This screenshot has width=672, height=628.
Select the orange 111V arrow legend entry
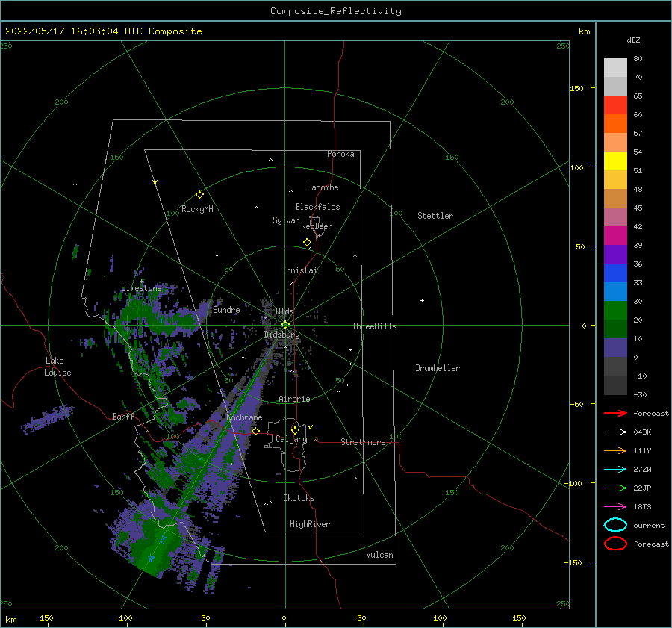615,450
